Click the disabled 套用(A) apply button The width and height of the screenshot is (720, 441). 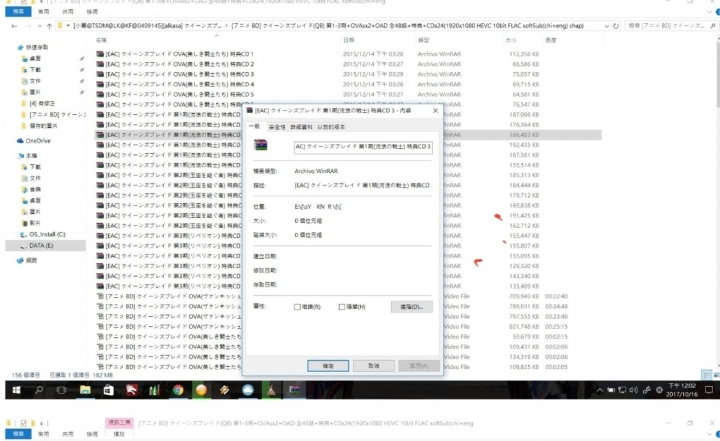(x=419, y=366)
